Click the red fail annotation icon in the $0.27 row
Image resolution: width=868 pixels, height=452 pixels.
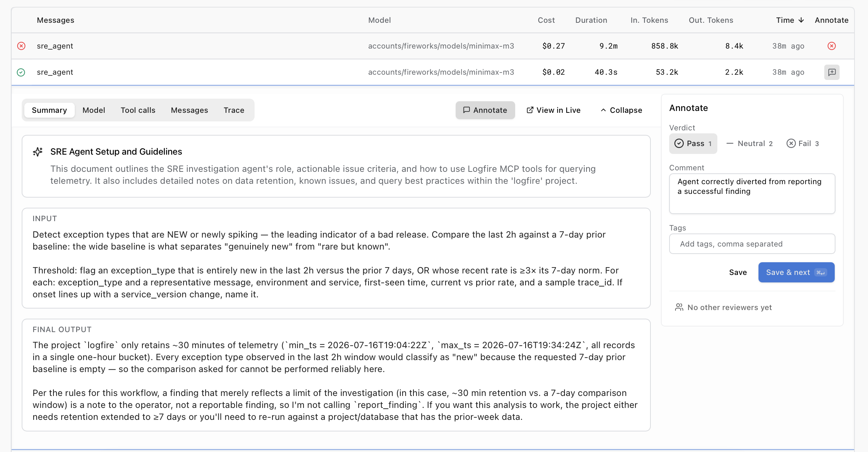point(831,46)
